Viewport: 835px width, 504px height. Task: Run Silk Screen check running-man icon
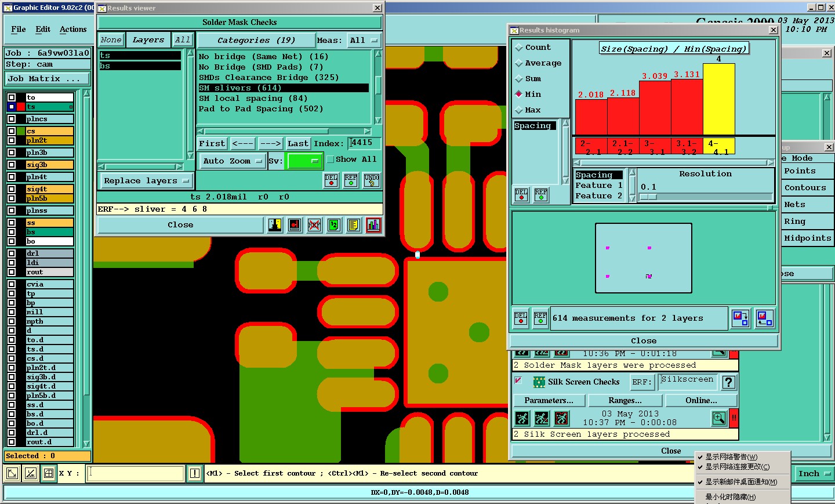coord(522,418)
